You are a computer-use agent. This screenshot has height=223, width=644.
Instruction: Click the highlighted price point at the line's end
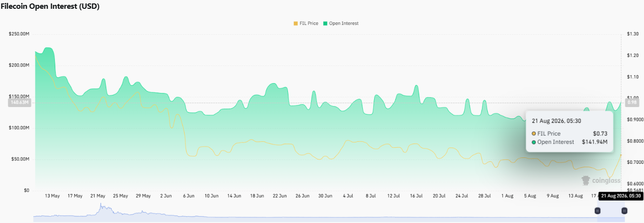621,155
